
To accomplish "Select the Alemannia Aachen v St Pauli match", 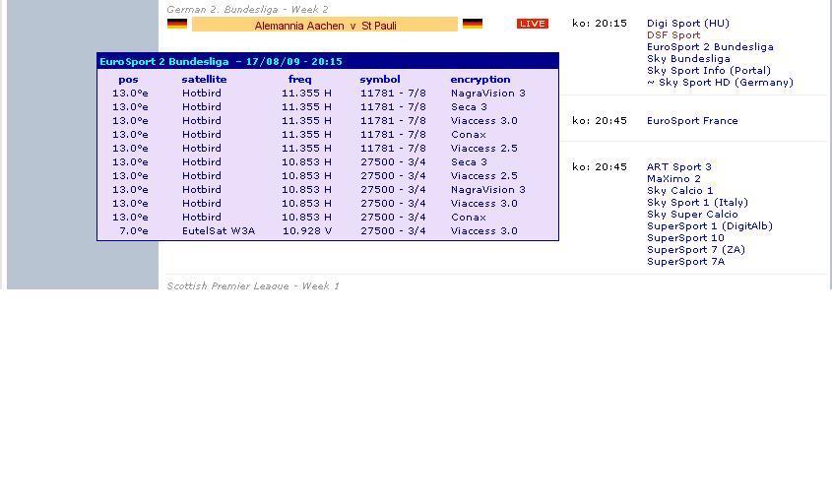I will tap(325, 25).
